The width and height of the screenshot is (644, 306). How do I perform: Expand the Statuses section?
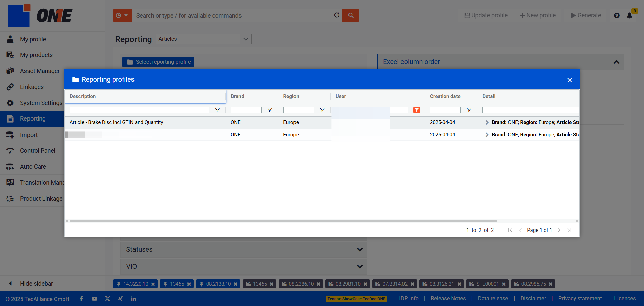point(360,249)
